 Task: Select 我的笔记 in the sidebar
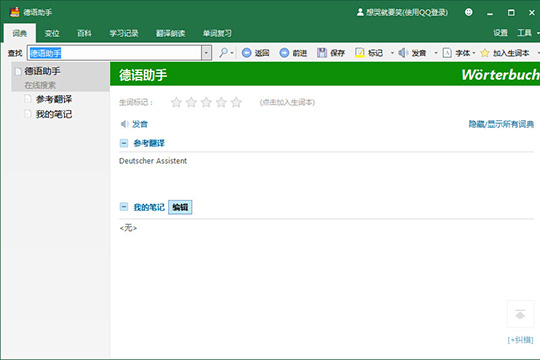[x=54, y=114]
